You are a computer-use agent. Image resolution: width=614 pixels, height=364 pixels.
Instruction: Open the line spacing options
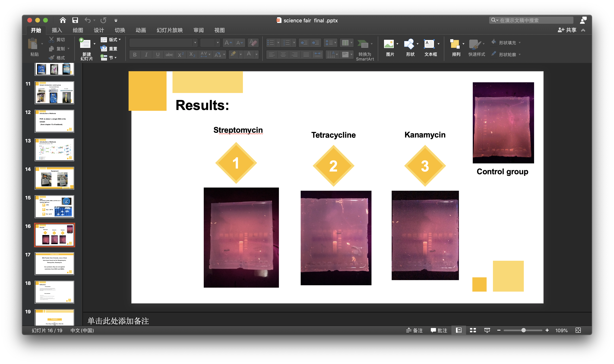(x=331, y=43)
